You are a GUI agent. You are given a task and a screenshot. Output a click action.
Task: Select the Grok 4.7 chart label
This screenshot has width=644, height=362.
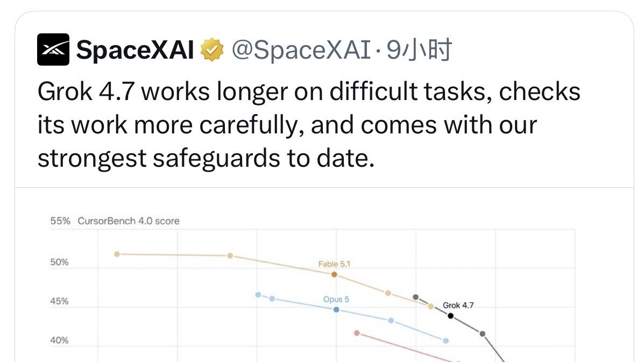tap(458, 306)
